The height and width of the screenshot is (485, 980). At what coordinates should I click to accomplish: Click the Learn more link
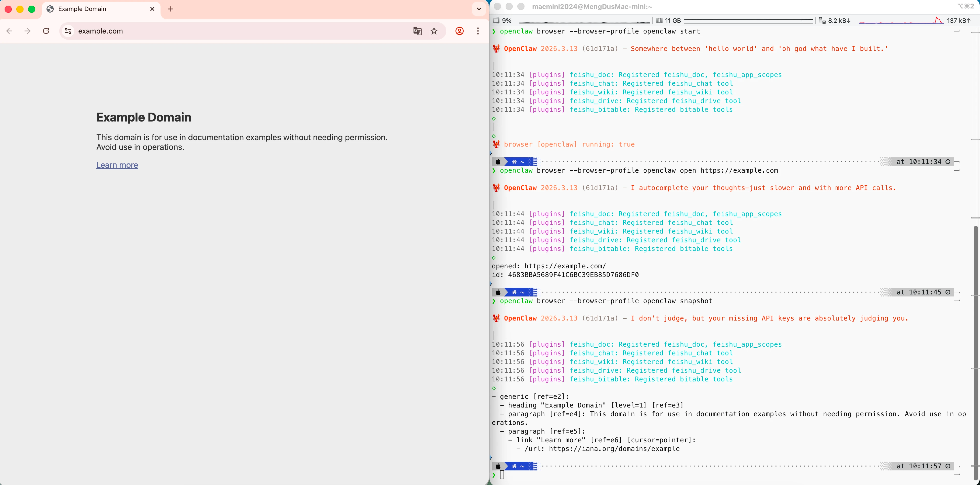coord(117,165)
